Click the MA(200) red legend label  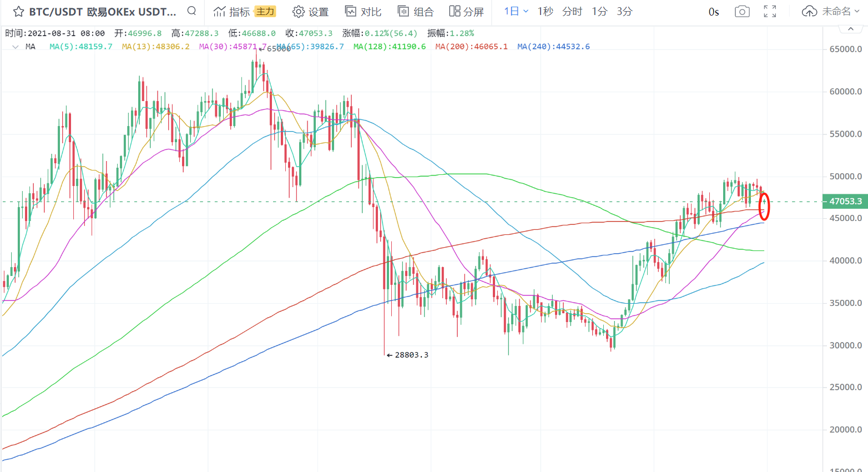tap(471, 47)
